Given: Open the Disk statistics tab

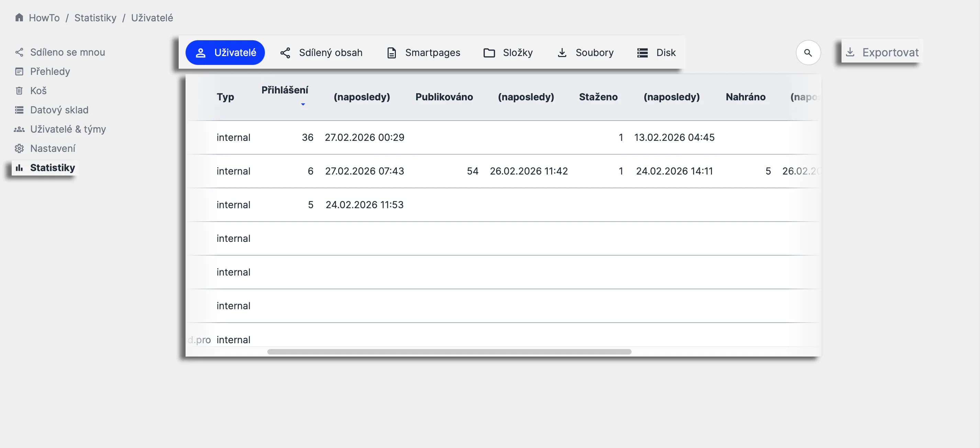Looking at the screenshot, I should pos(656,53).
